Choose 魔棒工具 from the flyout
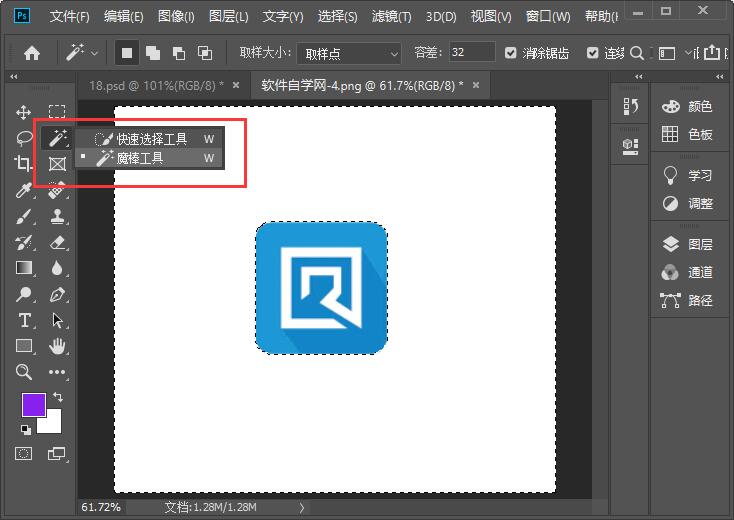The height and width of the screenshot is (520, 734). tap(150, 158)
